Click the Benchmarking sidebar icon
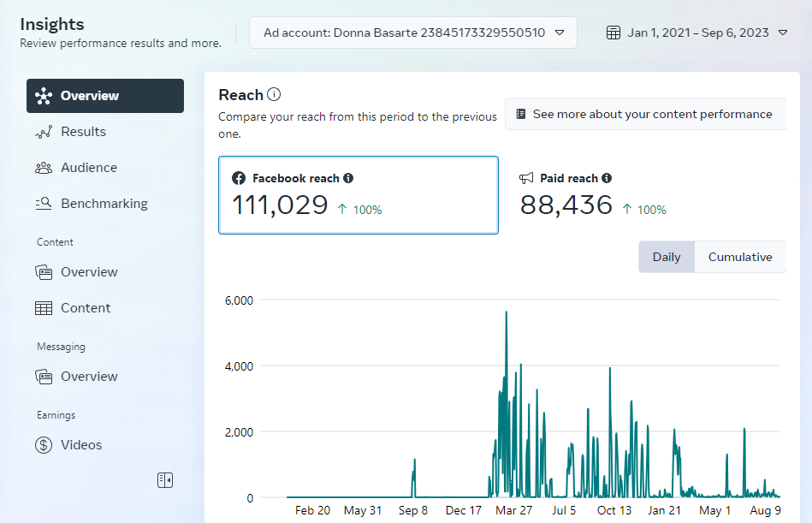Image resolution: width=812 pixels, height=523 pixels. point(44,204)
